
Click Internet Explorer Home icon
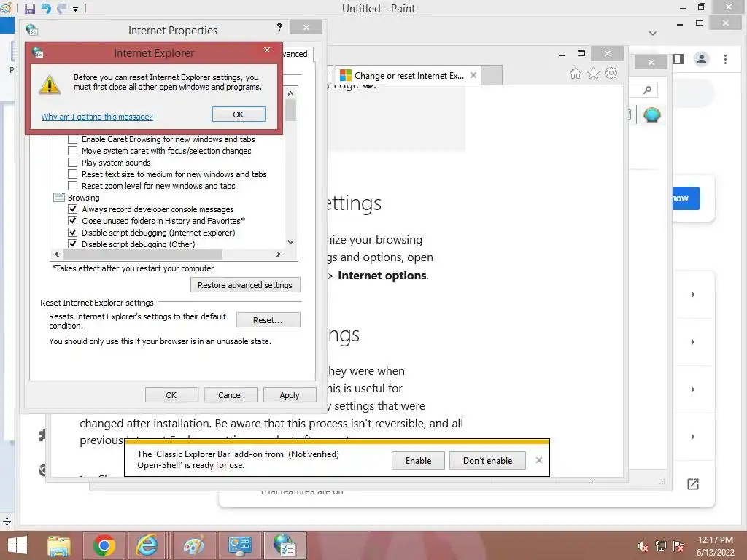[x=576, y=74]
